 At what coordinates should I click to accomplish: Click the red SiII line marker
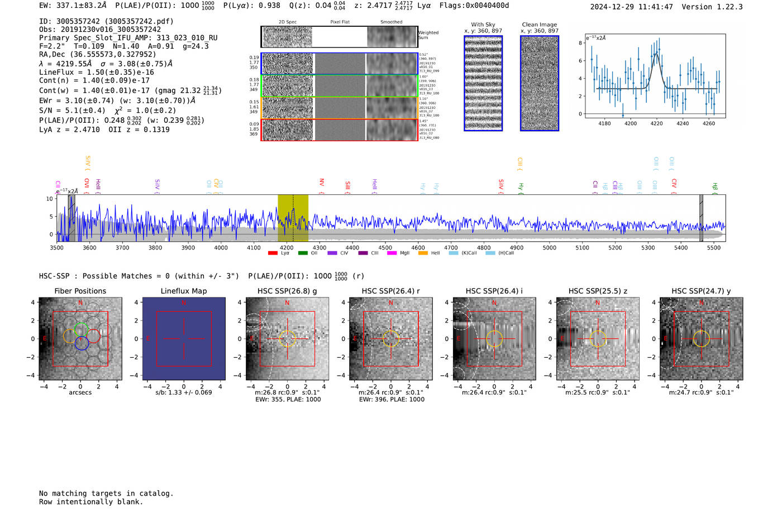347,187
